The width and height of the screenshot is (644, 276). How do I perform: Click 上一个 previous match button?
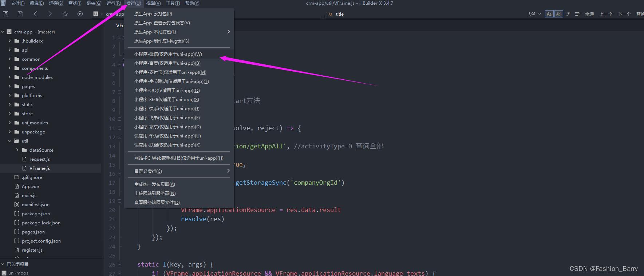point(606,14)
